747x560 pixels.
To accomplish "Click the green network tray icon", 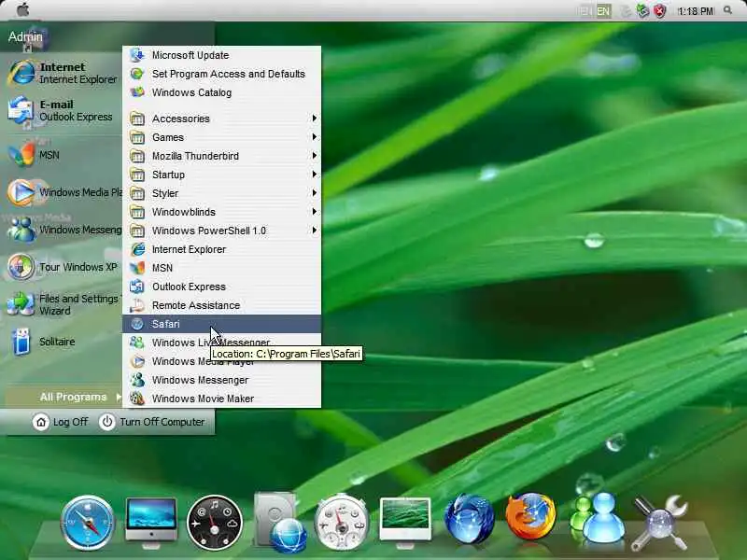I will pos(642,11).
